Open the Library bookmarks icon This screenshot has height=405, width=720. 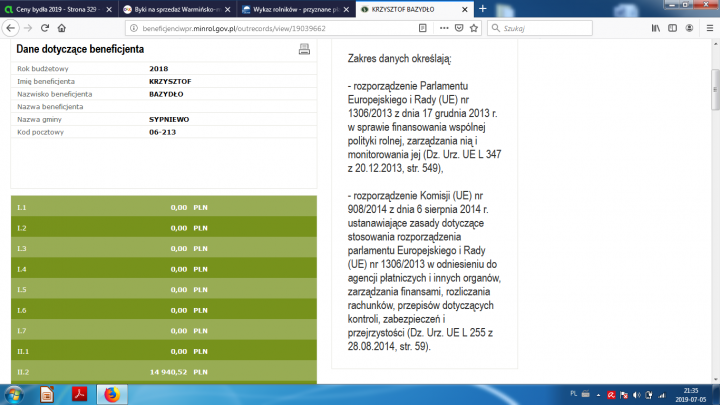(x=656, y=29)
